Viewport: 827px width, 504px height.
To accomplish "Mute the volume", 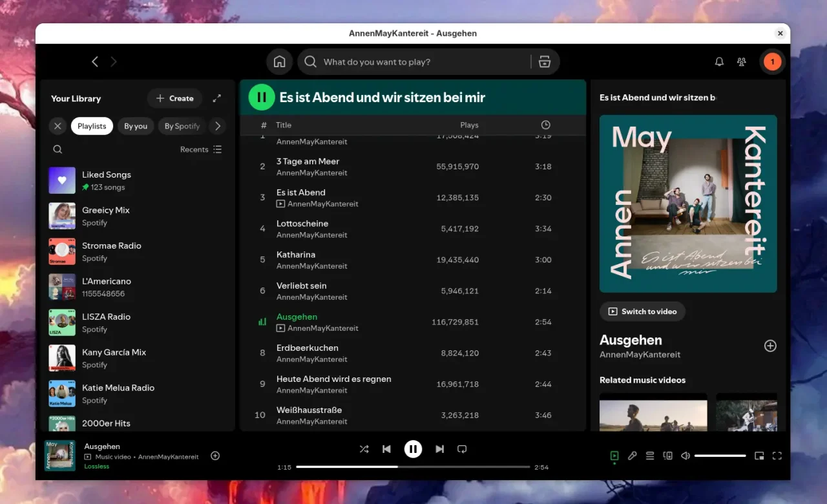I will 686,456.
